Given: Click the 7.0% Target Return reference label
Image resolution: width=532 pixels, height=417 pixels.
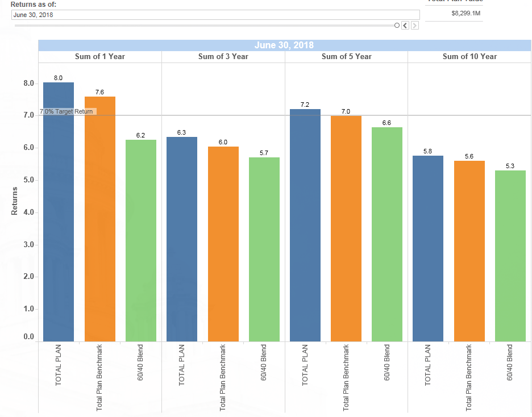Looking at the screenshot, I should pyautogui.click(x=66, y=111).
